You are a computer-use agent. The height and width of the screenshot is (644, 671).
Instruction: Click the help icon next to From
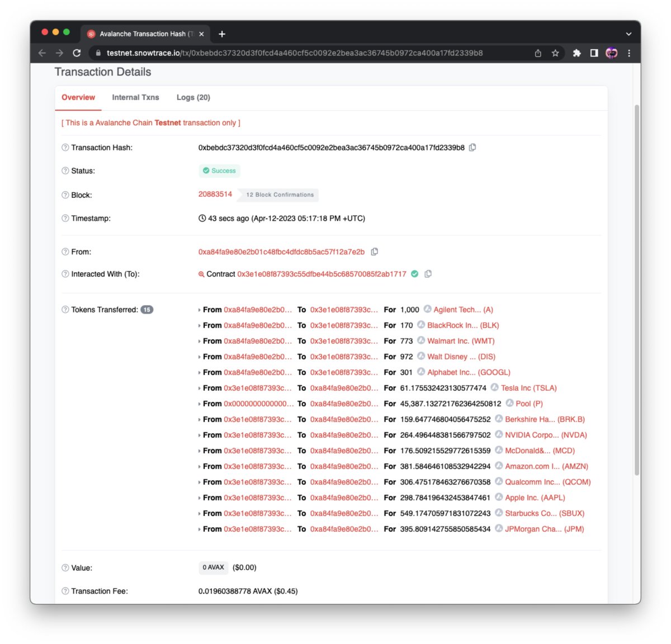(65, 252)
